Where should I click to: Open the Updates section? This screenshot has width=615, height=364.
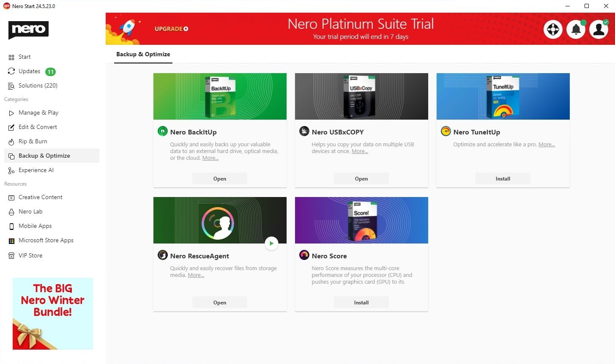coord(29,71)
